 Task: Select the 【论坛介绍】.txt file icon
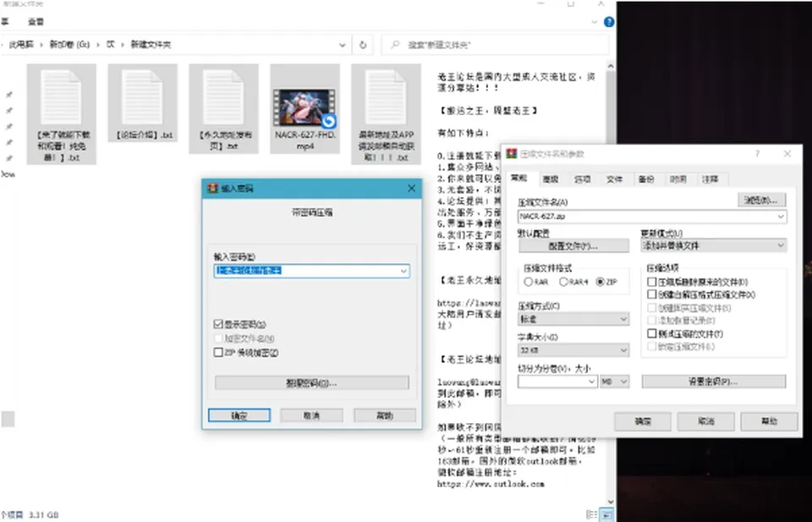[142, 102]
